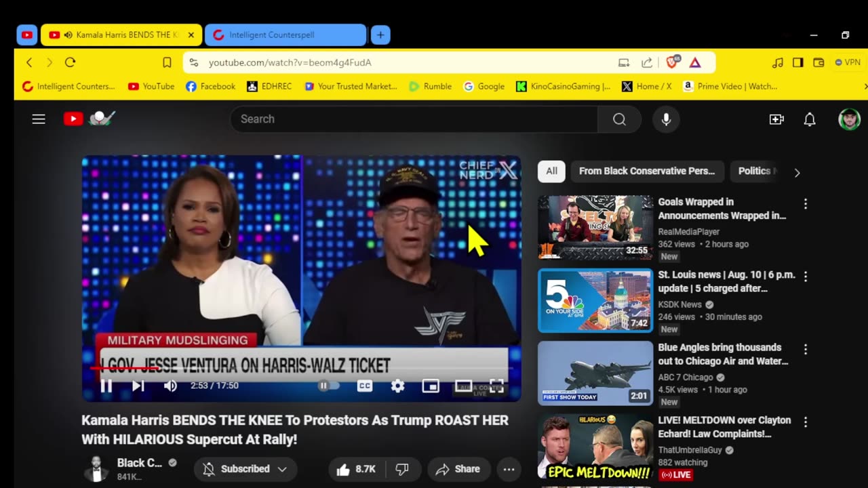This screenshot has width=868, height=488.
Task: Pause the video playback
Action: [106, 386]
